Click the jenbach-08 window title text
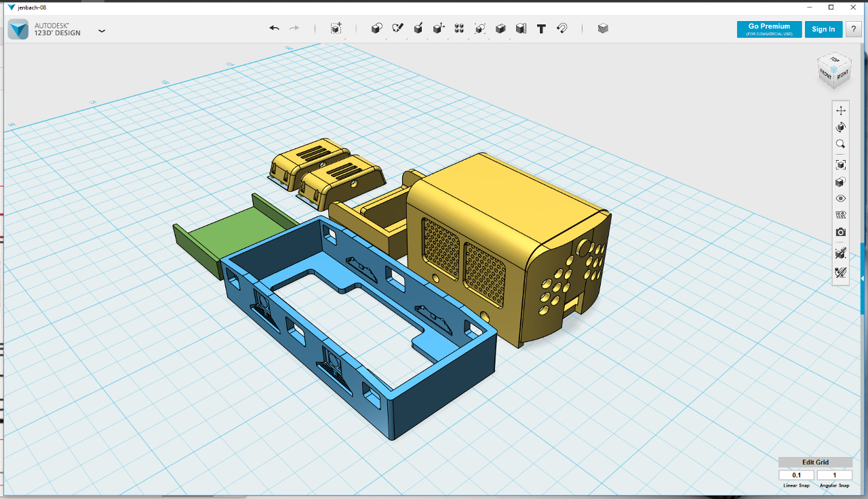This screenshot has height=499, width=868. (32, 7)
